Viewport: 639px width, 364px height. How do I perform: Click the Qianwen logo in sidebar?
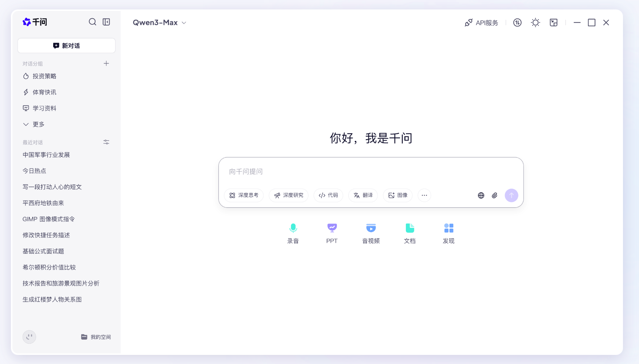point(35,22)
